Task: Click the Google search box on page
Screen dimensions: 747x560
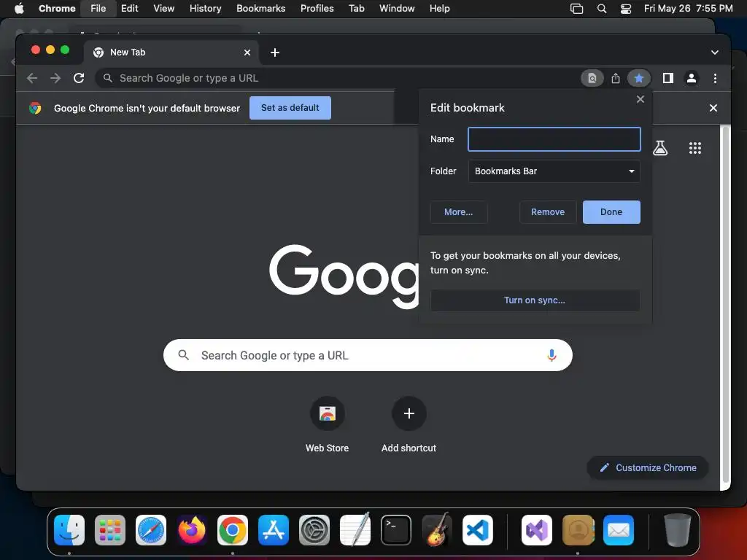Action: pyautogui.click(x=368, y=355)
